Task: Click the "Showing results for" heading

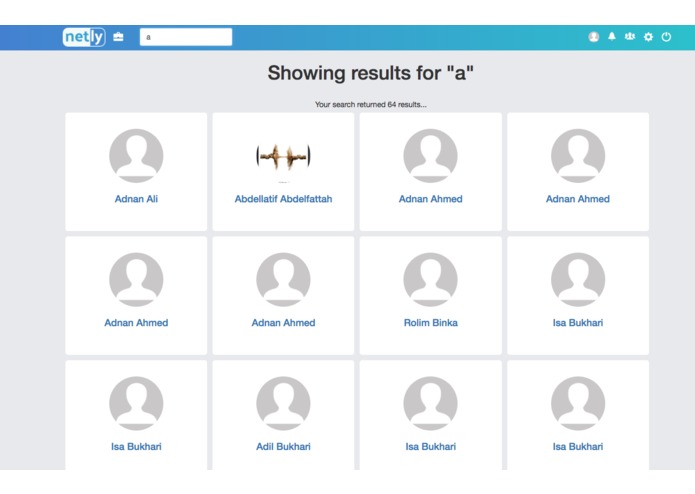Action: [371, 73]
